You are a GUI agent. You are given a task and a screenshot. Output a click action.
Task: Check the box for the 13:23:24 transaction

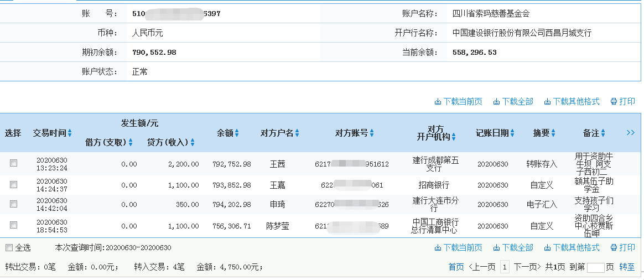pyautogui.click(x=14, y=163)
